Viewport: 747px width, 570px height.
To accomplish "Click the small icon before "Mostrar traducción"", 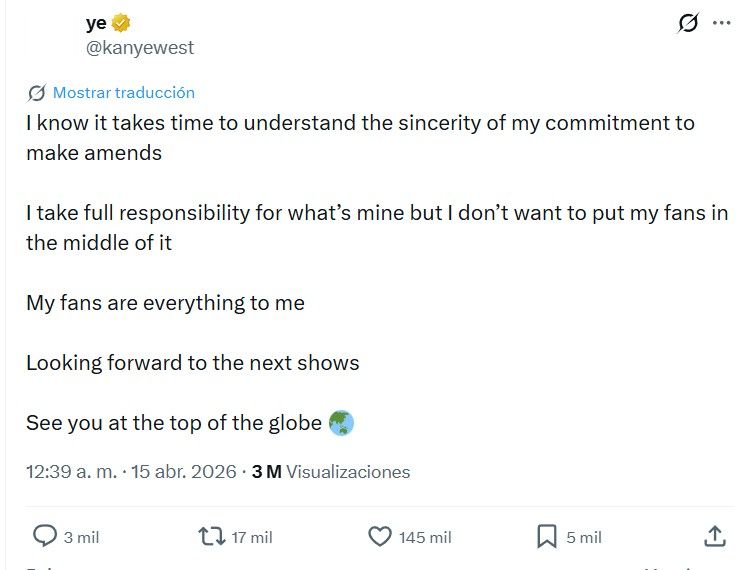I will (x=37, y=93).
